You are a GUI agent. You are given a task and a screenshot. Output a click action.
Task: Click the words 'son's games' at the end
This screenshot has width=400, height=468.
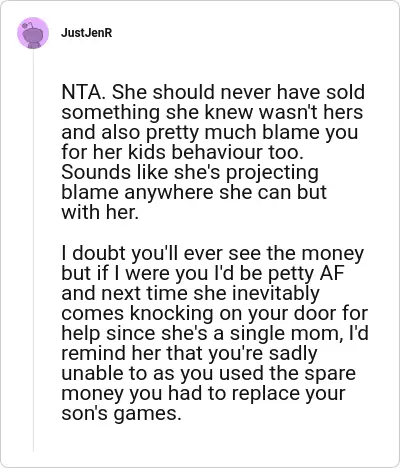coord(121,414)
